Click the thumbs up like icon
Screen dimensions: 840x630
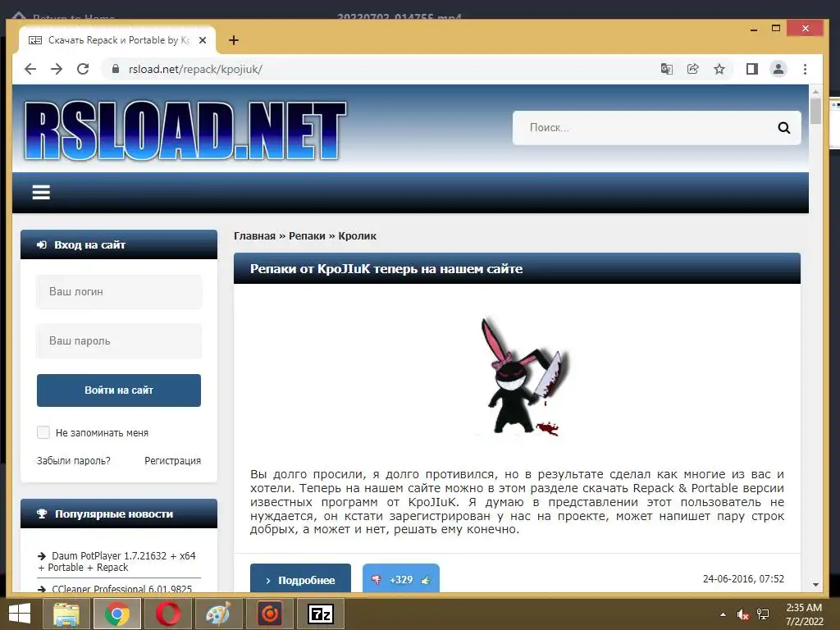tap(426, 580)
